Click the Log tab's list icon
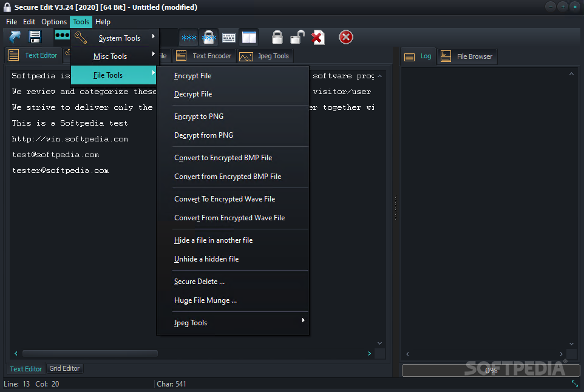Image resolution: width=584 pixels, height=392 pixels. 409,57
